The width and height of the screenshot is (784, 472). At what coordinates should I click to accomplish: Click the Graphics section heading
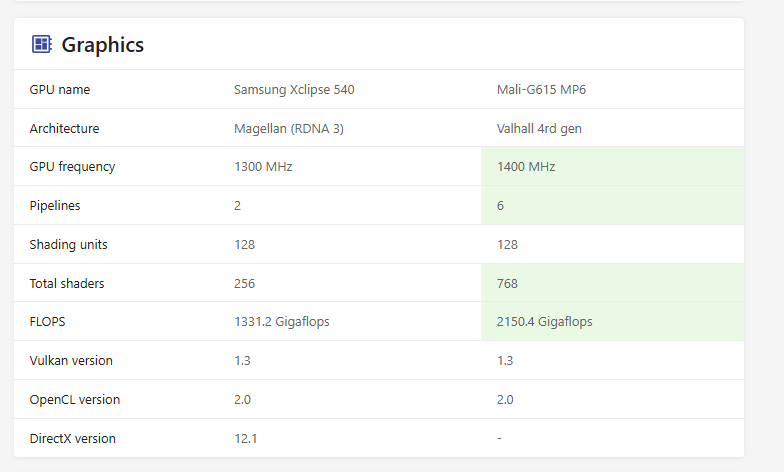102,45
